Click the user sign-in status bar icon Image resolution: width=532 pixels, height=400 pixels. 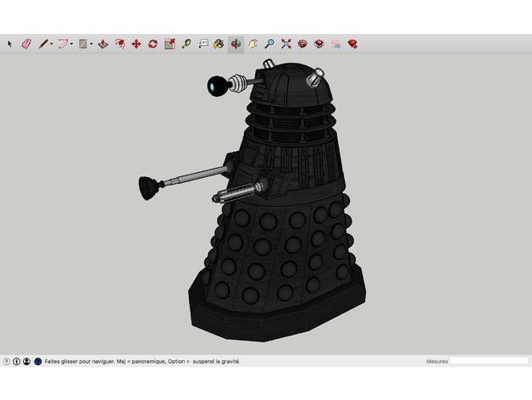(x=27, y=362)
